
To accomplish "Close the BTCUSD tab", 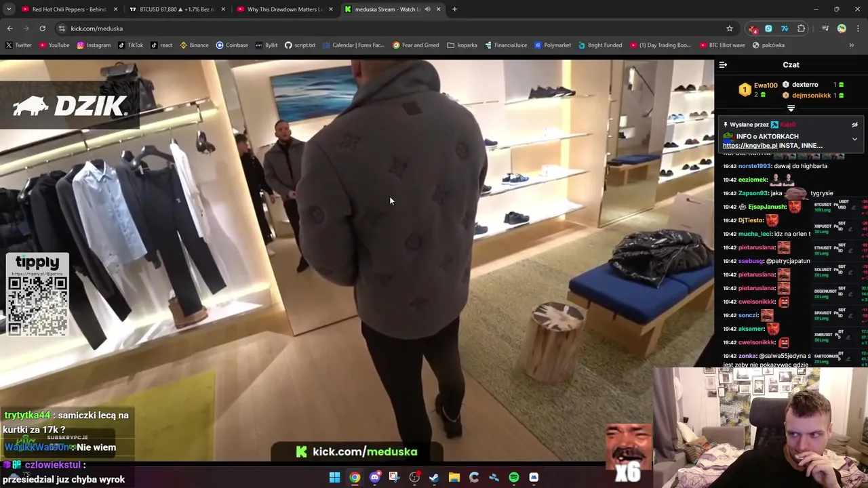I will [223, 9].
